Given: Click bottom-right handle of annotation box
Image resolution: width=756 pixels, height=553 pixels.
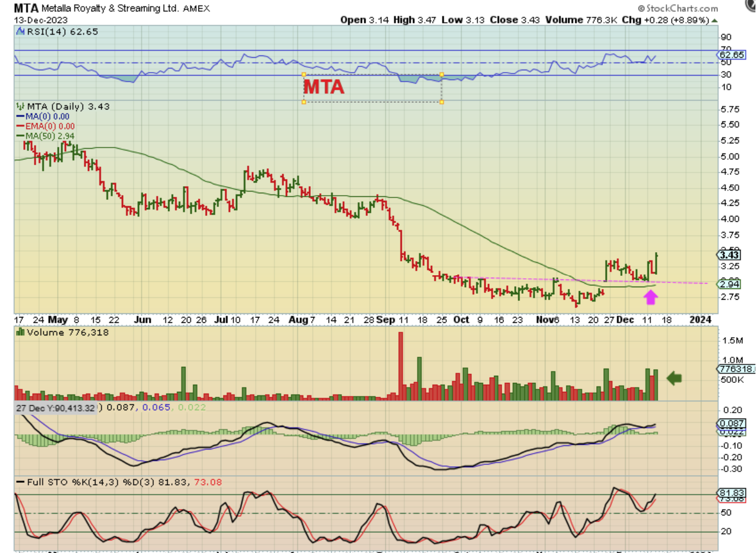Looking at the screenshot, I should [x=442, y=102].
